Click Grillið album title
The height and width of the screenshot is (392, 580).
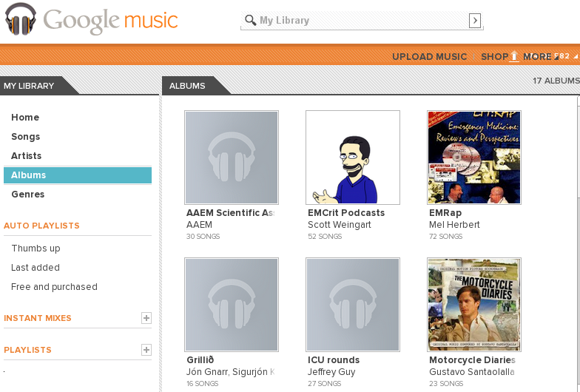200,359
